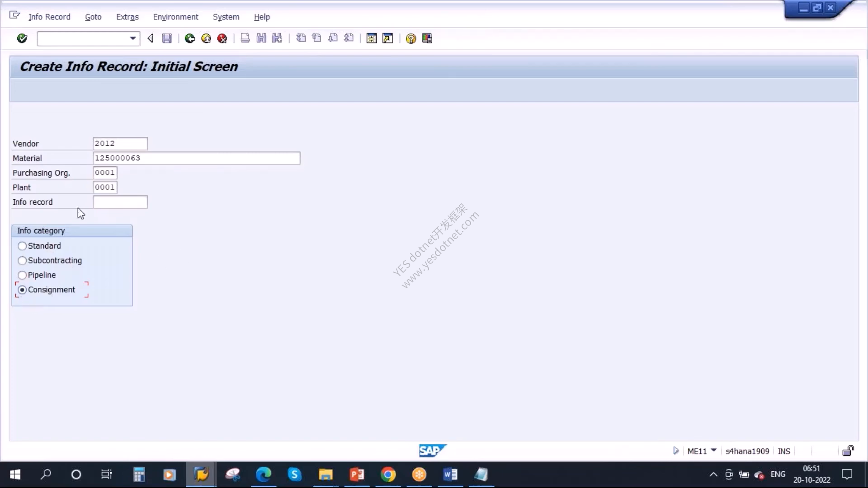Screen dimensions: 868x488
Task: Open Skype from the taskbar
Action: 295,474
